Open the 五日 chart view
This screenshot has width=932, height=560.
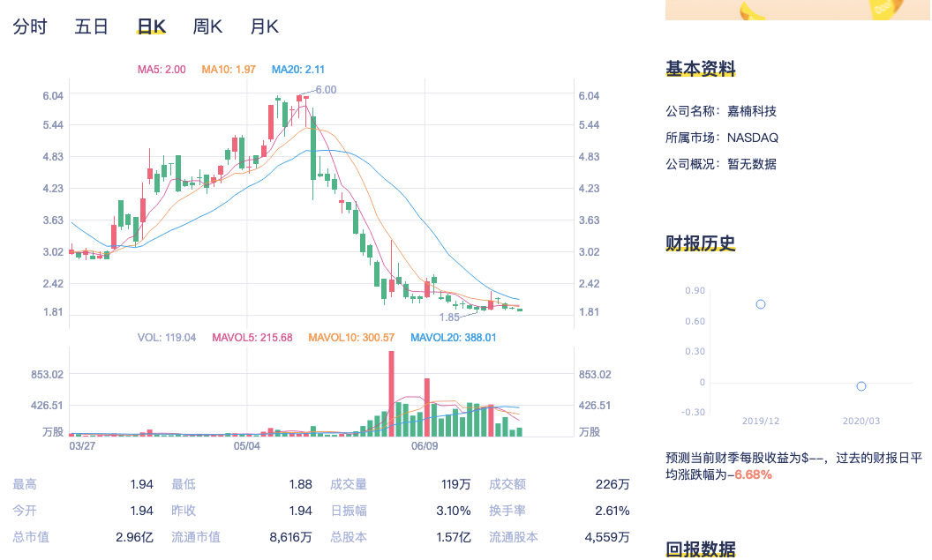click(91, 26)
